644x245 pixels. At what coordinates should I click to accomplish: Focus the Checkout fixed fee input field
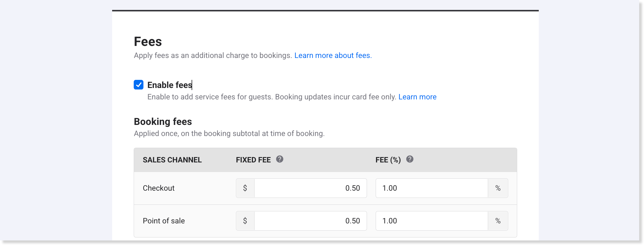[310, 188]
